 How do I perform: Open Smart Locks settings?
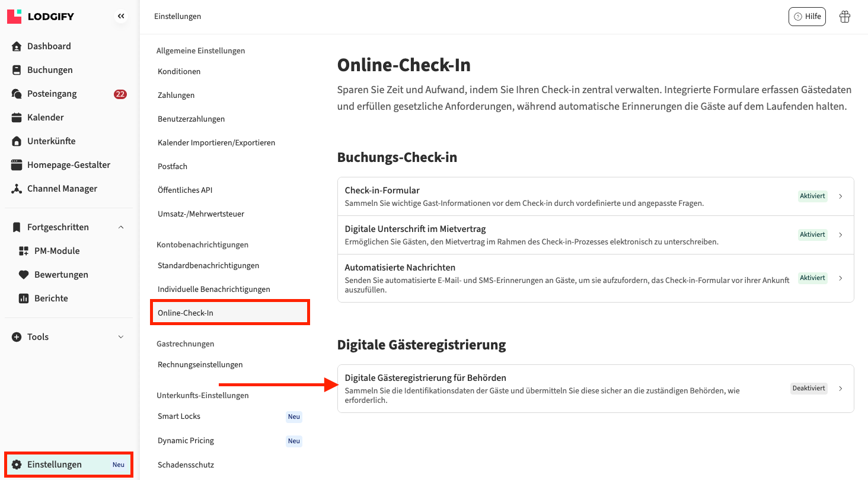click(179, 416)
